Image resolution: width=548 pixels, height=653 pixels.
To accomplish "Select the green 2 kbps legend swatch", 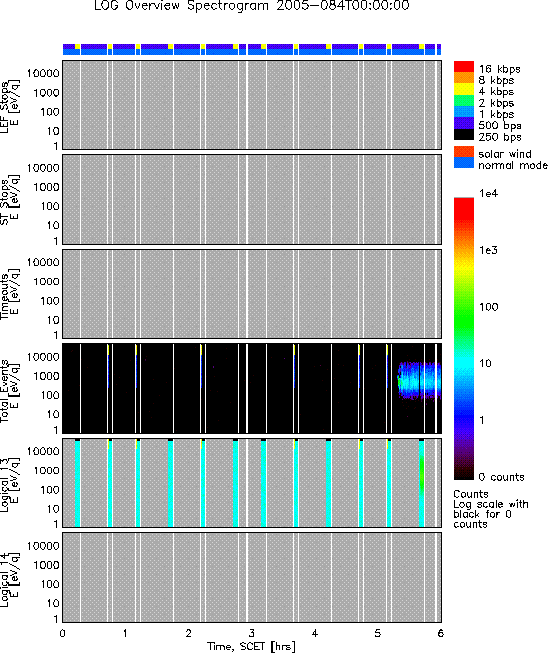I will point(464,101).
